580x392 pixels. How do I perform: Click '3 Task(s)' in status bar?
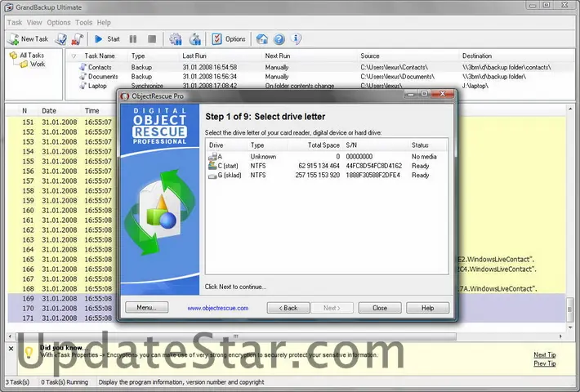17,382
